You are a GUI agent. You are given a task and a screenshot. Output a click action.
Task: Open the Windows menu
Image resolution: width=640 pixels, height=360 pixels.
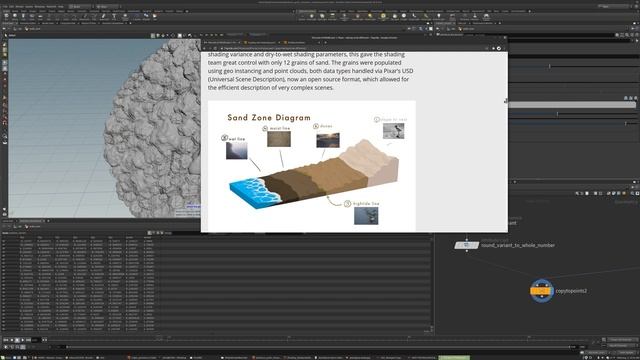point(40,7)
